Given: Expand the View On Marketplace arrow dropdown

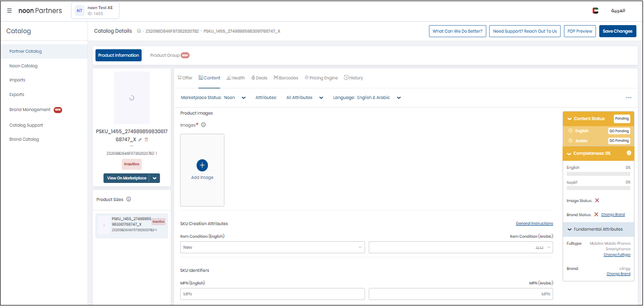Looking at the screenshot, I should coord(155,178).
